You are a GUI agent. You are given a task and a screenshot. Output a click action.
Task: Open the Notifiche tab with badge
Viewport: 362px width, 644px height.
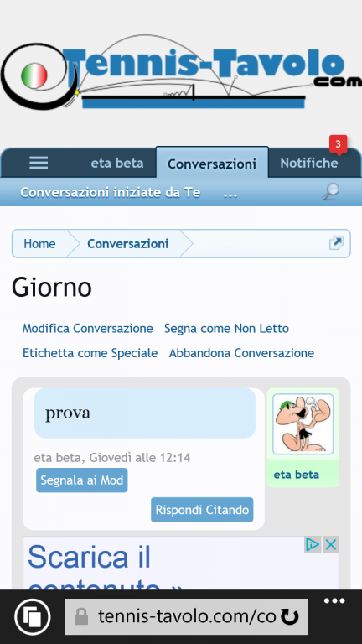coord(309,163)
